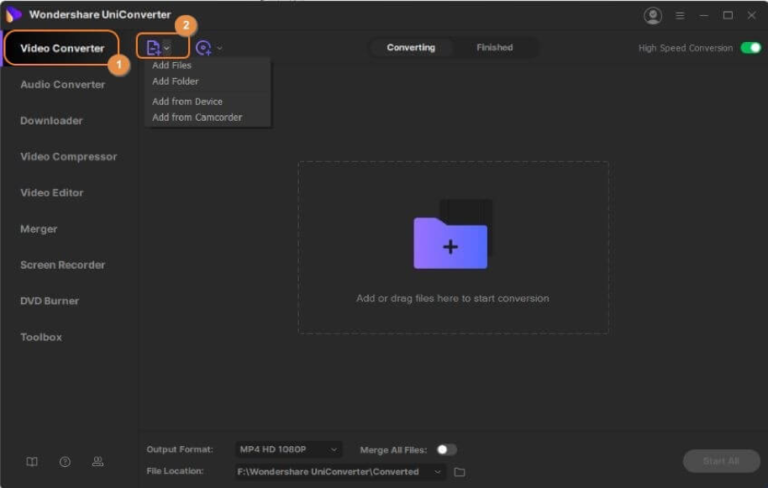The height and width of the screenshot is (488, 768).
Task: Switch to the Finished tab
Action: (495, 48)
